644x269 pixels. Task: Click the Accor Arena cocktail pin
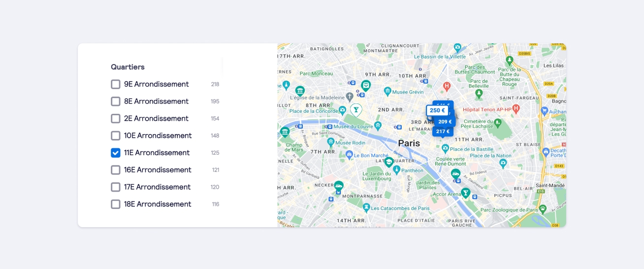click(465, 193)
